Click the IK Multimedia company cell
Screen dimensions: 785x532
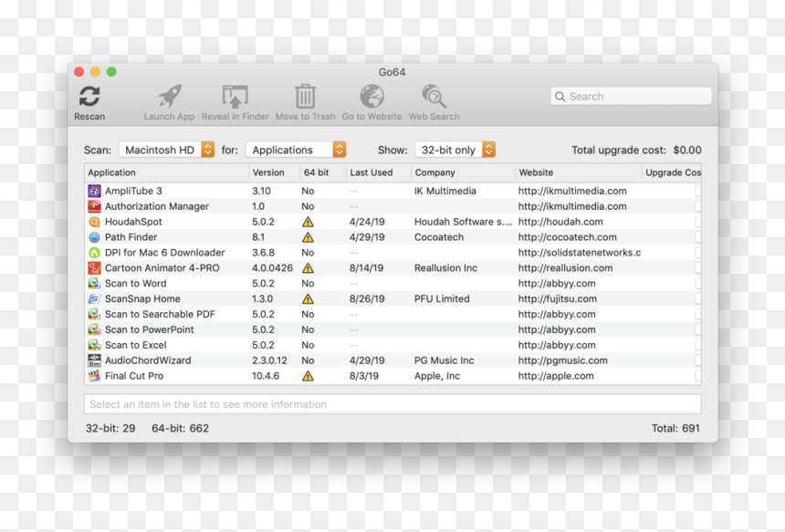click(445, 192)
